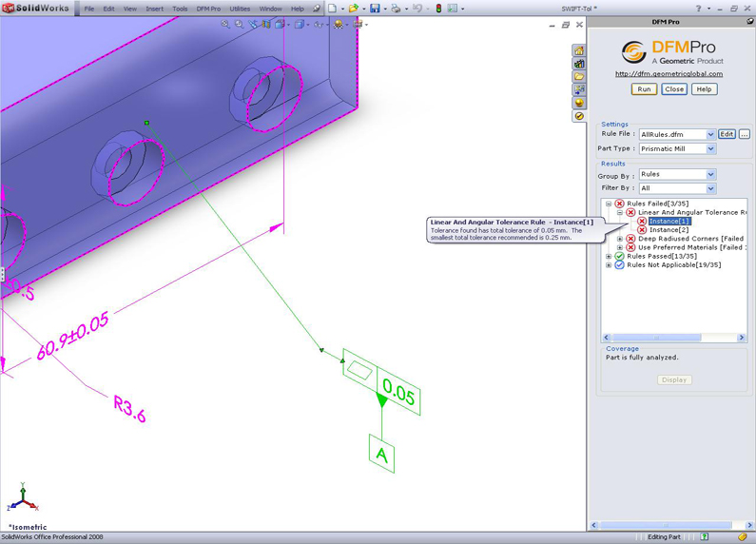Screen dimensions: 756x544
Task: Open the dfm.geometricglobal.com link
Action: [669, 74]
